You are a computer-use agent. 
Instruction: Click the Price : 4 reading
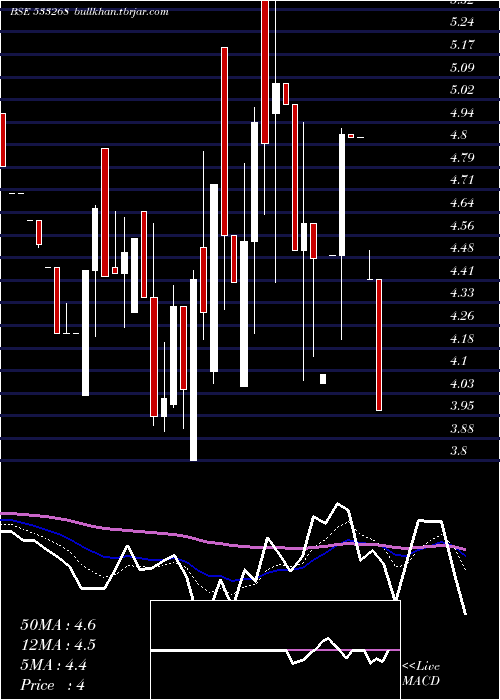tap(53, 685)
